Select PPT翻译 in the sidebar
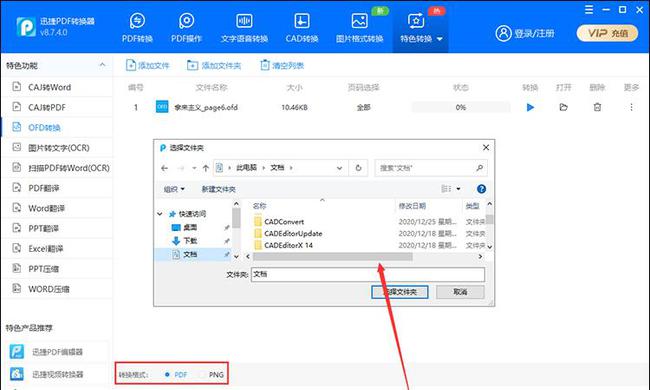 (x=57, y=228)
